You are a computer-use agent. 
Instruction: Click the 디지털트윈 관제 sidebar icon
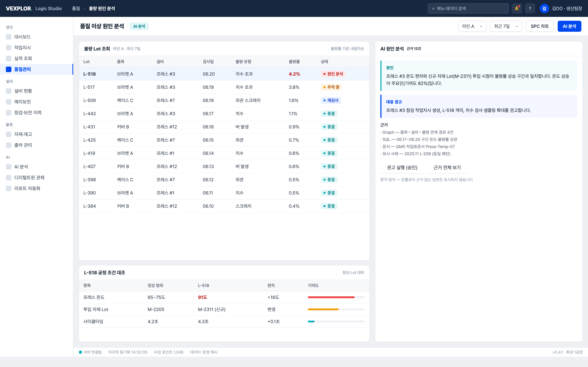tap(8, 177)
